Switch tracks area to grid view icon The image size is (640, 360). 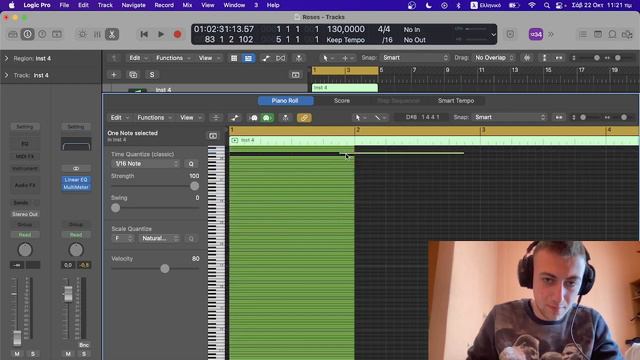coord(234,58)
